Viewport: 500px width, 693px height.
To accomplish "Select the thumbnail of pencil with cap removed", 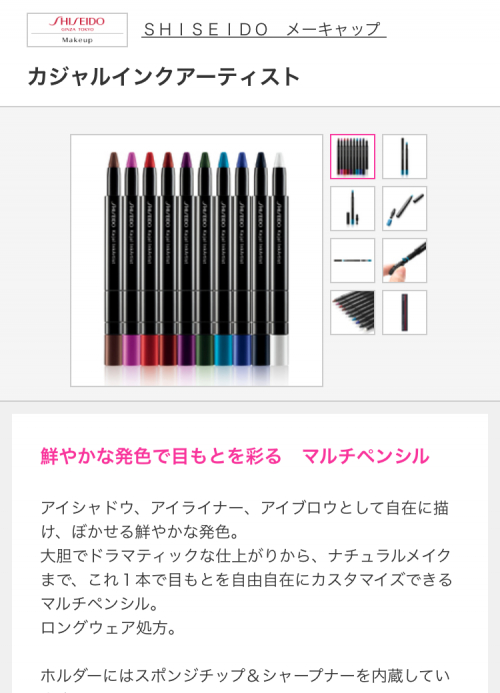I will (x=352, y=209).
